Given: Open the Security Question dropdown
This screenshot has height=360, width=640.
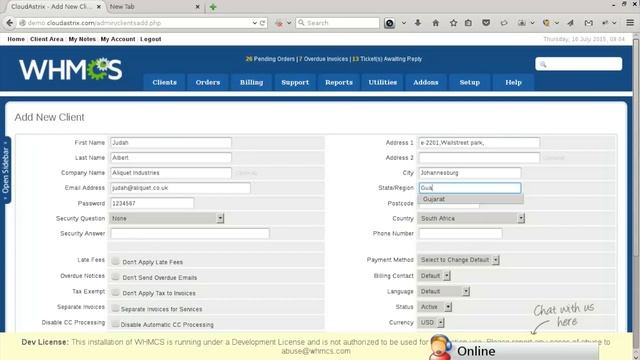Looking at the screenshot, I should 167,218.
